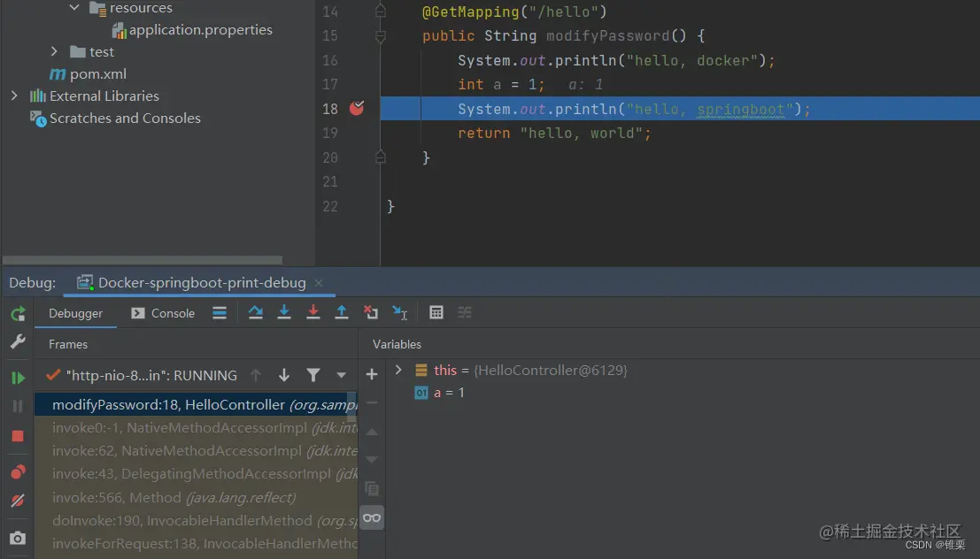
Task: Move watch down arrow in Variables
Action: click(x=372, y=460)
